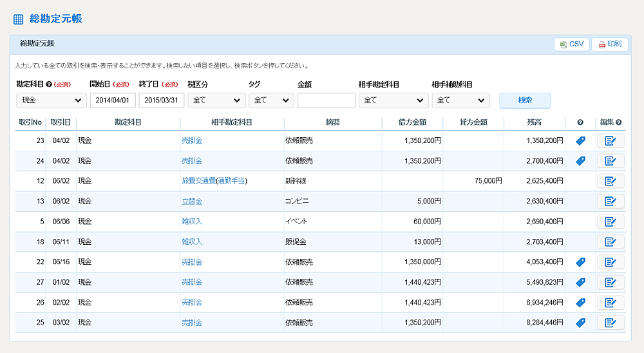Click the tag icon in row No 26

(580, 303)
